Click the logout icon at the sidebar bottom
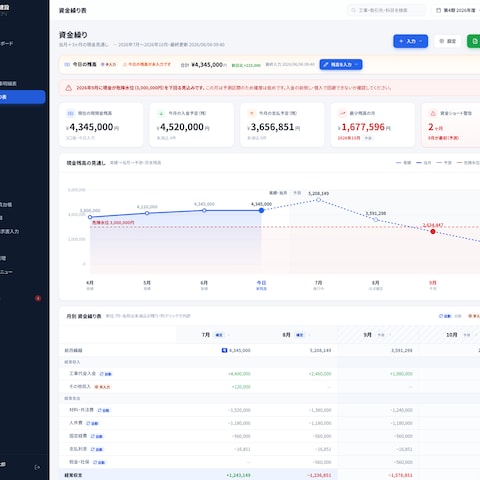Screen dimensions: 480x480 [37, 467]
